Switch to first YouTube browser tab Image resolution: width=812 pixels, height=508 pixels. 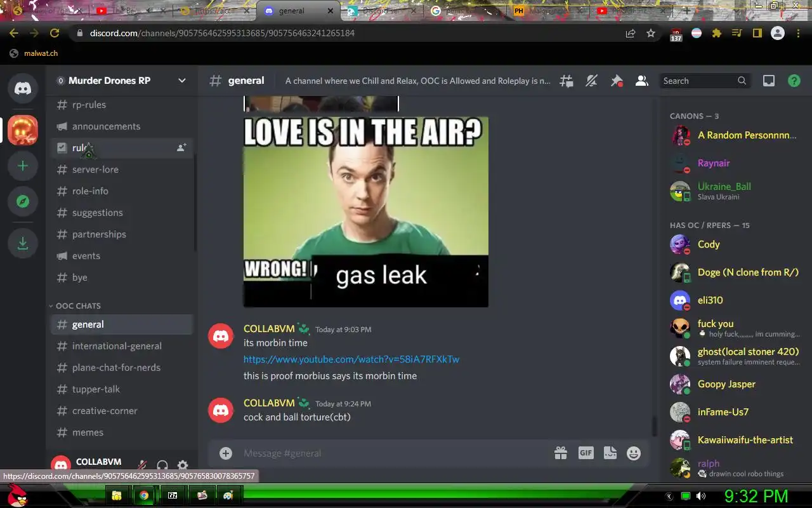point(131,11)
